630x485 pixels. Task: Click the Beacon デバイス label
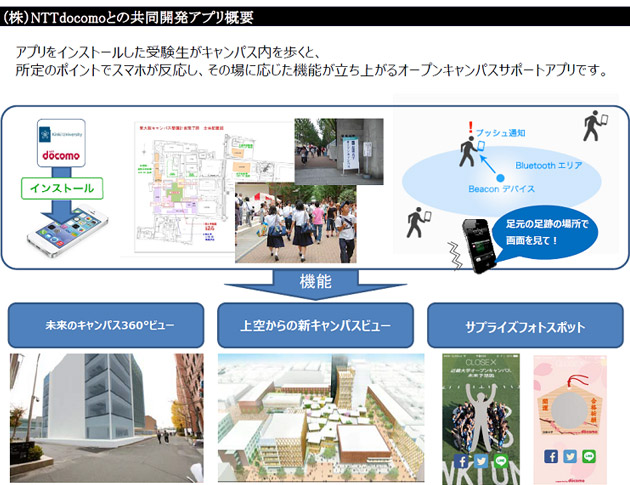(x=501, y=188)
